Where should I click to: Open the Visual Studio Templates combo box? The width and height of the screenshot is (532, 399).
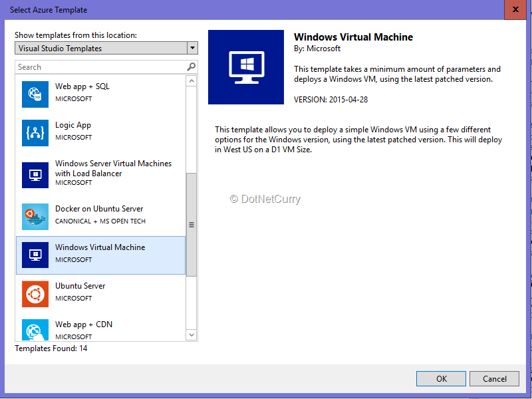[106, 48]
